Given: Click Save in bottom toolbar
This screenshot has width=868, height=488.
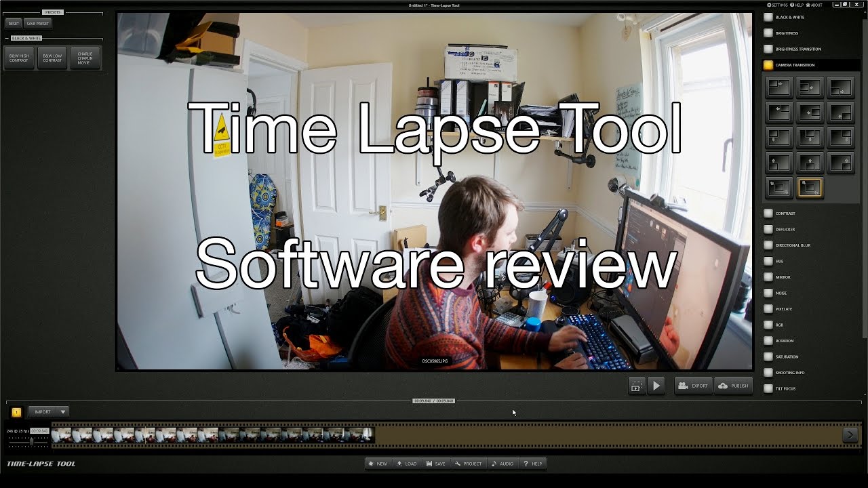Looking at the screenshot, I should point(436,464).
